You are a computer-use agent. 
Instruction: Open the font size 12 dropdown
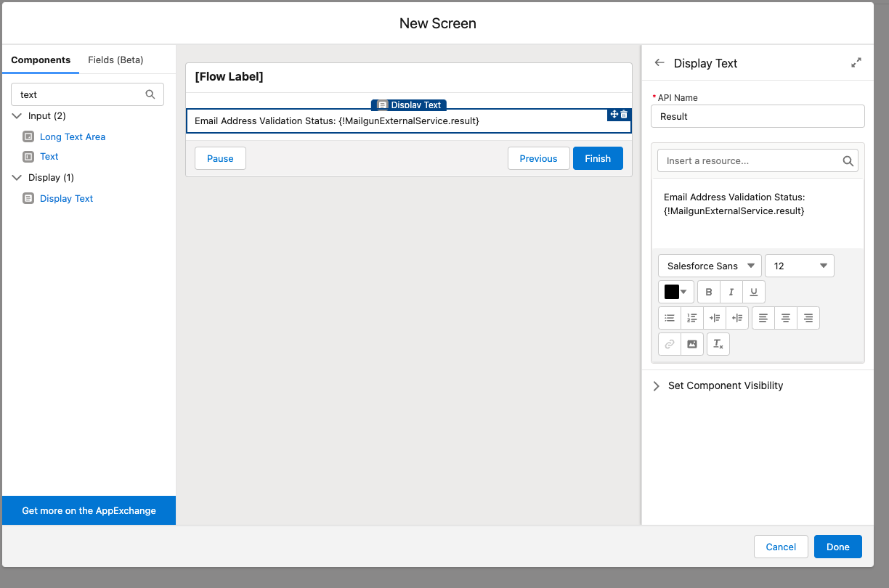(800, 266)
